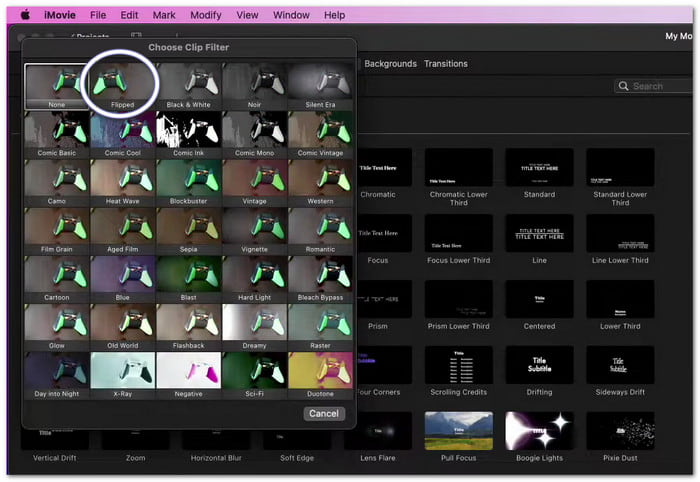Open the iMovie menu
This screenshot has height=482, width=700.
pyautogui.click(x=60, y=15)
